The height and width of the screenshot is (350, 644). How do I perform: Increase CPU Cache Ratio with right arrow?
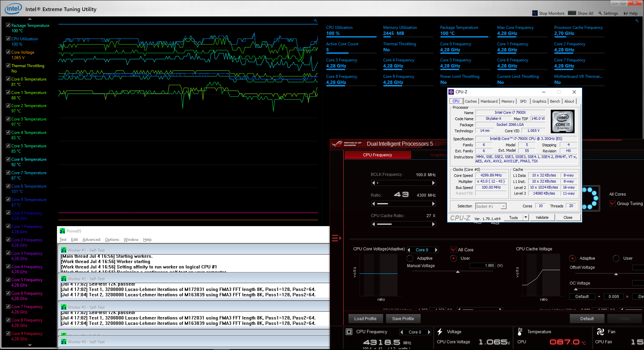click(x=433, y=224)
